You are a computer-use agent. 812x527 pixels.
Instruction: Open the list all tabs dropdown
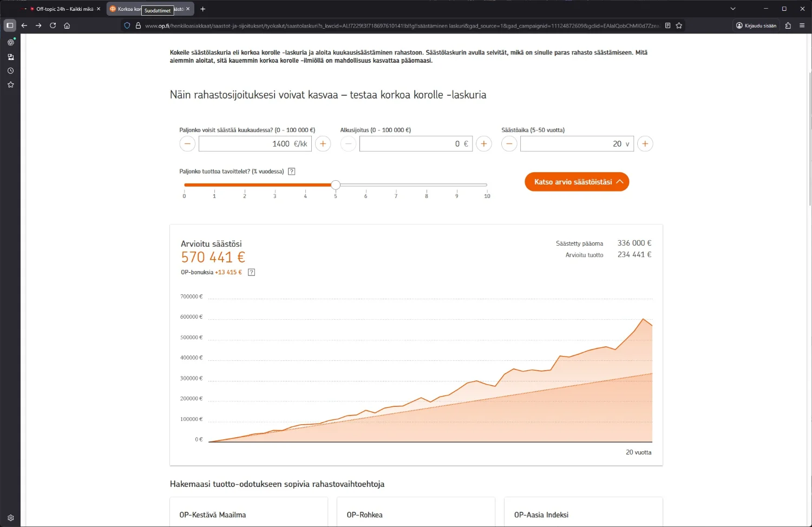click(732, 9)
